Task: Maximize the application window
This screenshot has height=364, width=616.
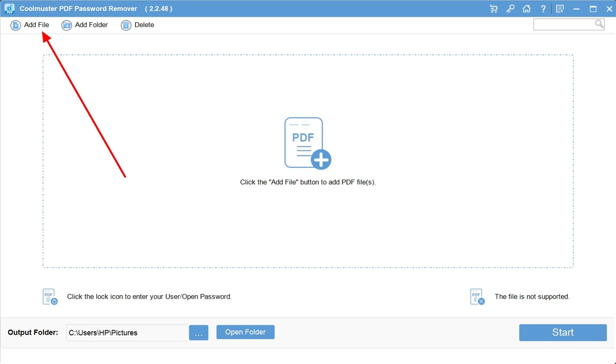Action: [x=593, y=9]
